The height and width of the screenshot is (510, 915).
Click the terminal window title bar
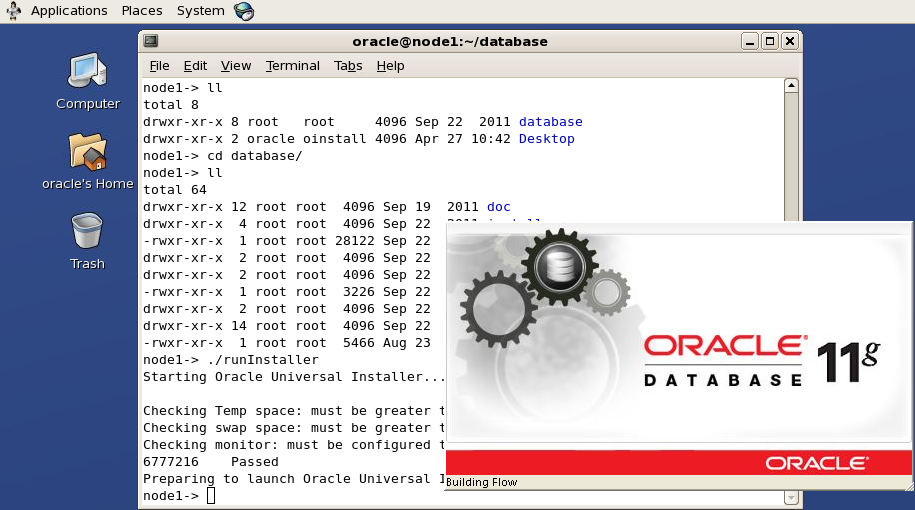(x=449, y=41)
